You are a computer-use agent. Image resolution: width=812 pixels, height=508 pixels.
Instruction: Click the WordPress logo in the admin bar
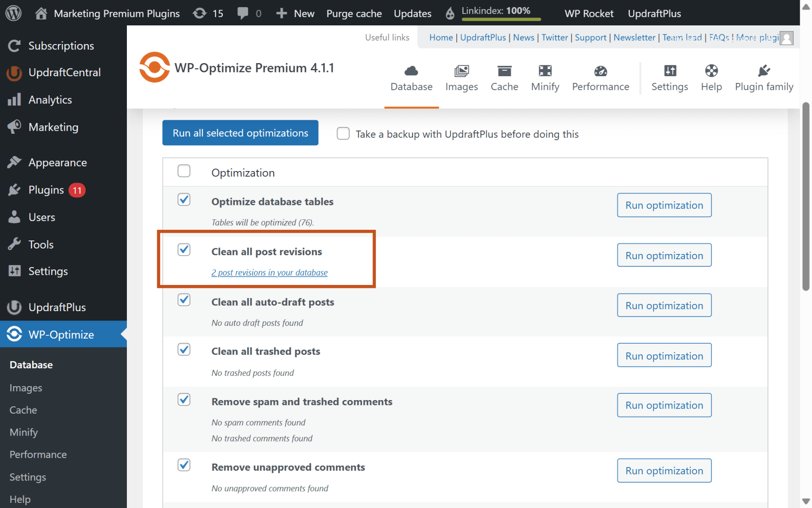(x=13, y=13)
